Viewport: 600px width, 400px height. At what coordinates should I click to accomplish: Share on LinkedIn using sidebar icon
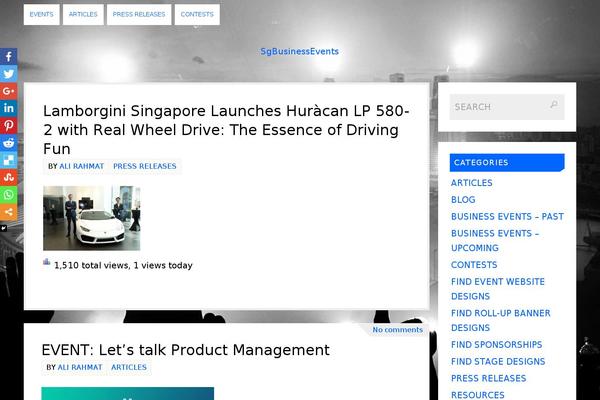coord(8,108)
